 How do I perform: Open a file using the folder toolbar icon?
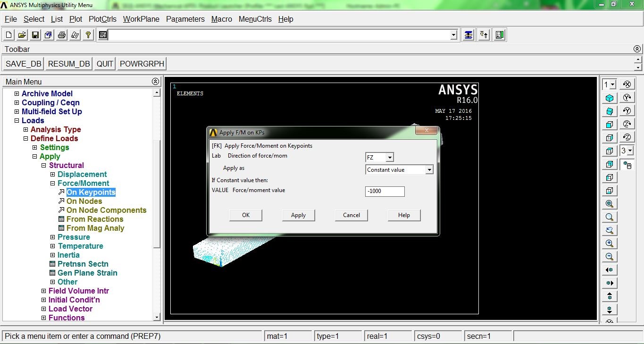pyautogui.click(x=21, y=34)
